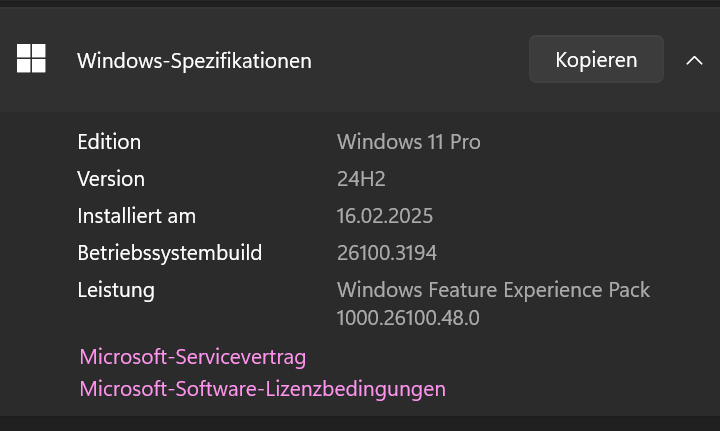The height and width of the screenshot is (431, 720).
Task: Click the Installiert am label
Action: pyautogui.click(x=136, y=216)
